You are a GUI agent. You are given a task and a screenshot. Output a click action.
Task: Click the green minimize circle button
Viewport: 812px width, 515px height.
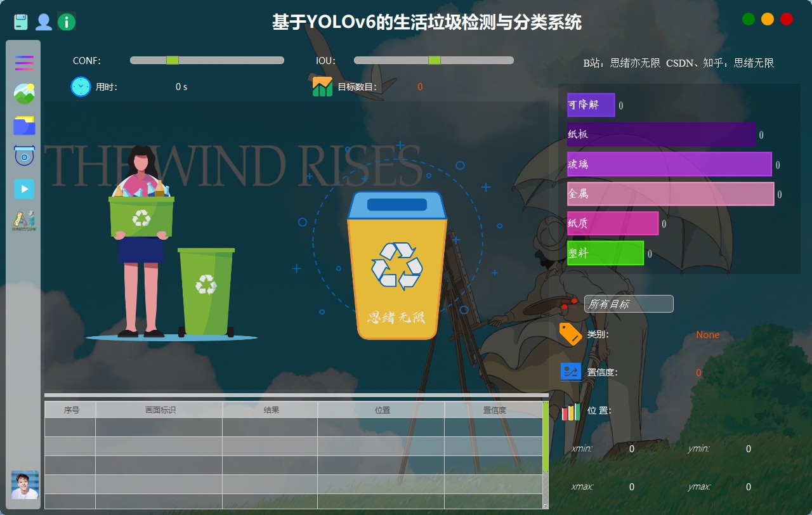749,19
